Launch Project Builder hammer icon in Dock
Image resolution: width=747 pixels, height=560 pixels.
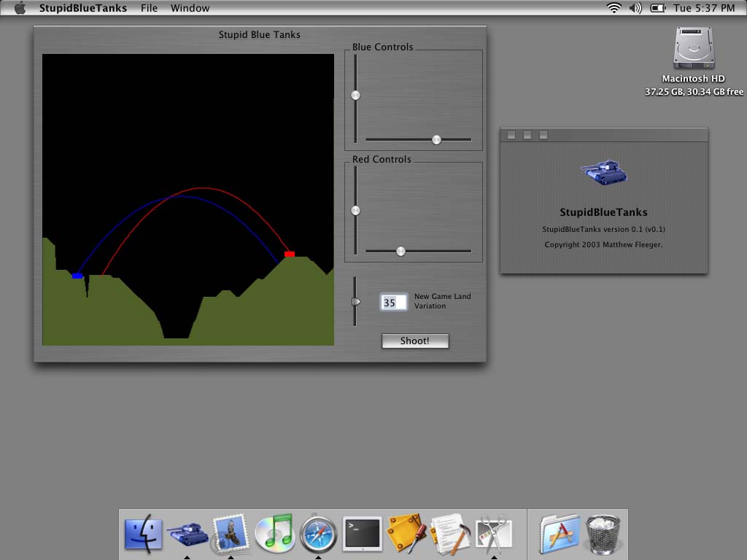[x=450, y=533]
